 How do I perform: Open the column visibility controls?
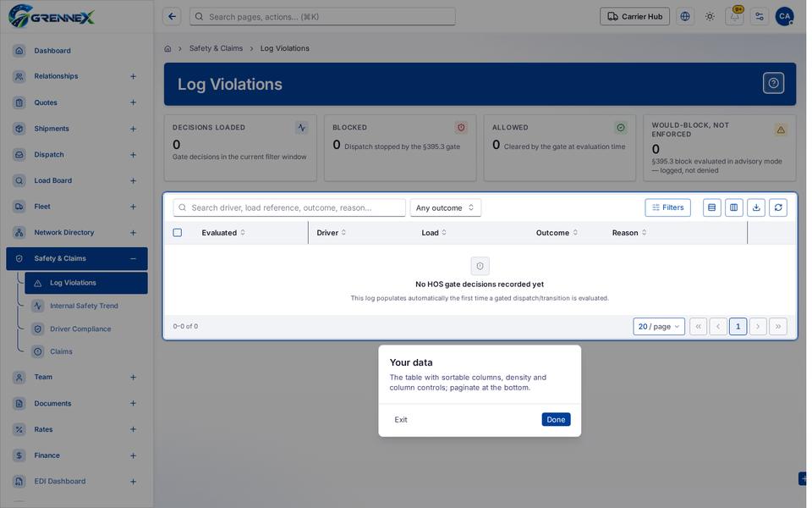[x=734, y=208]
